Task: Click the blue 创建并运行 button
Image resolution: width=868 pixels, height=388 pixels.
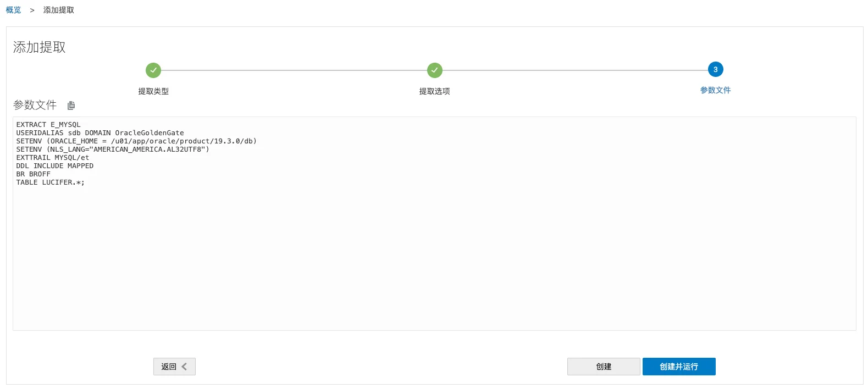Action: pyautogui.click(x=679, y=367)
